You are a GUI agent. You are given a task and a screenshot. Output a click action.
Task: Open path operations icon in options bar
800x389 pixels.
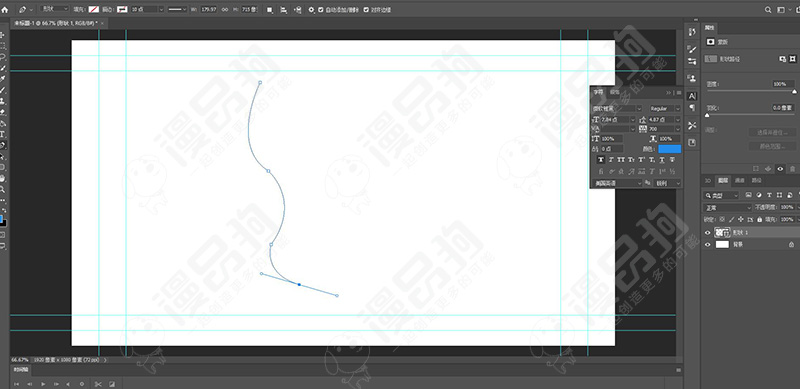click(x=270, y=10)
